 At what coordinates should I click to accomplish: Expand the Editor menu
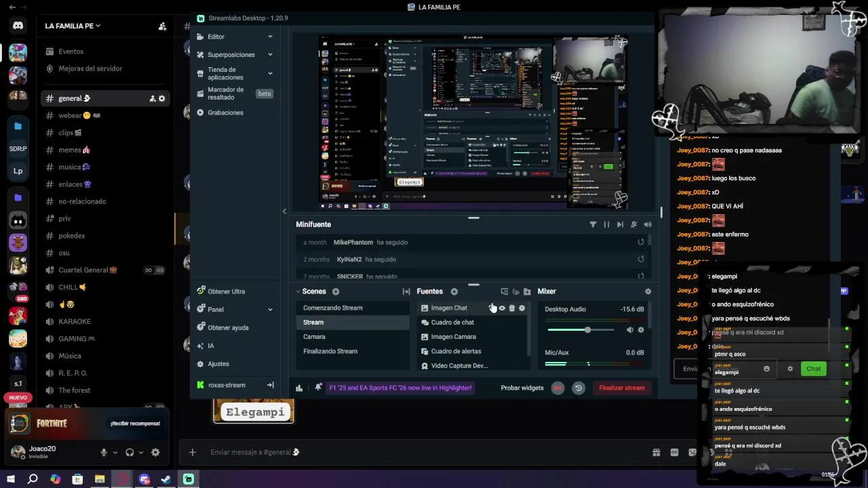pyautogui.click(x=270, y=37)
